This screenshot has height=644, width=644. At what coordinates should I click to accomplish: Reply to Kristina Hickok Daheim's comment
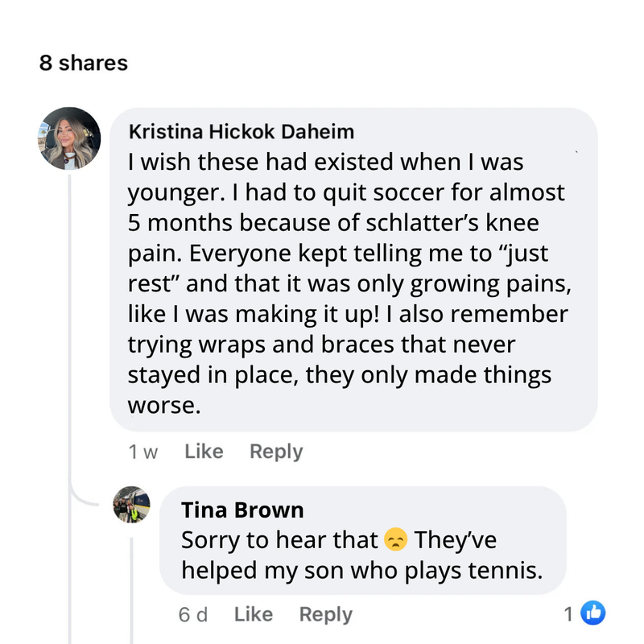coord(276,452)
